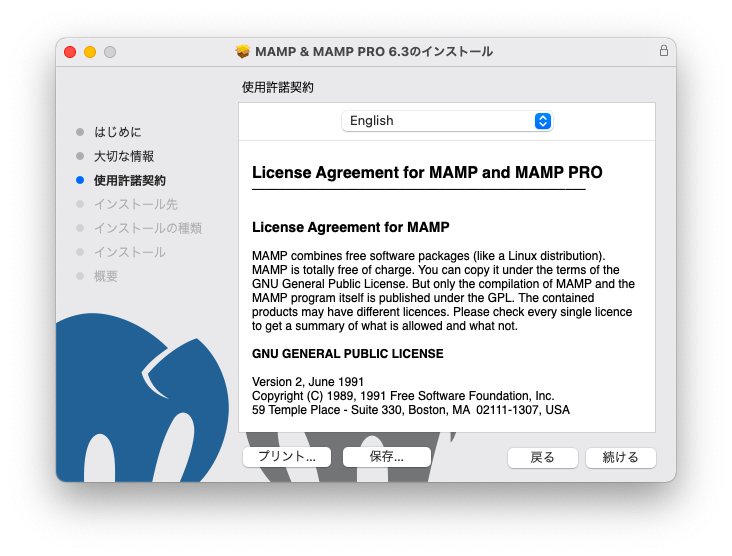Select the インストール step in sidebar
The height and width of the screenshot is (556, 732).
(x=130, y=253)
